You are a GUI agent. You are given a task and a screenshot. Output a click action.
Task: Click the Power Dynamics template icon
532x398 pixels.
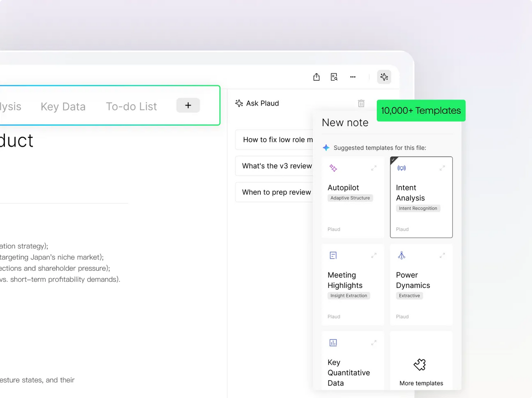tap(402, 256)
